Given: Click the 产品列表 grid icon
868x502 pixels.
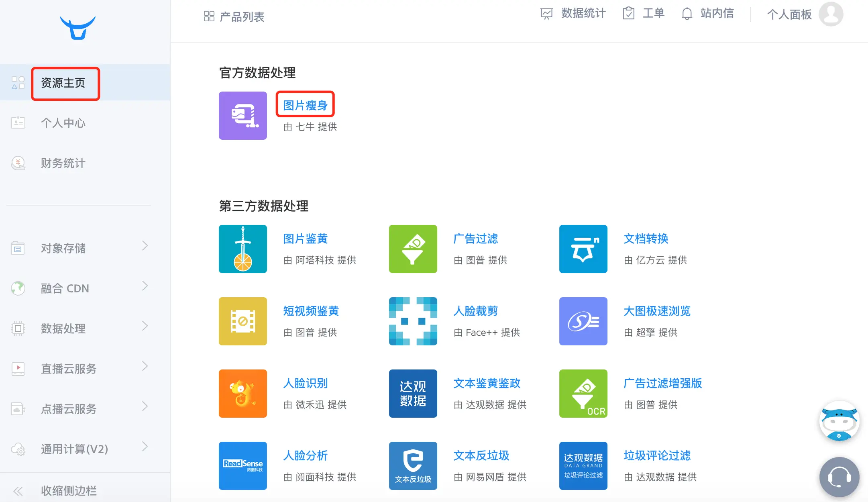Looking at the screenshot, I should click(x=209, y=16).
